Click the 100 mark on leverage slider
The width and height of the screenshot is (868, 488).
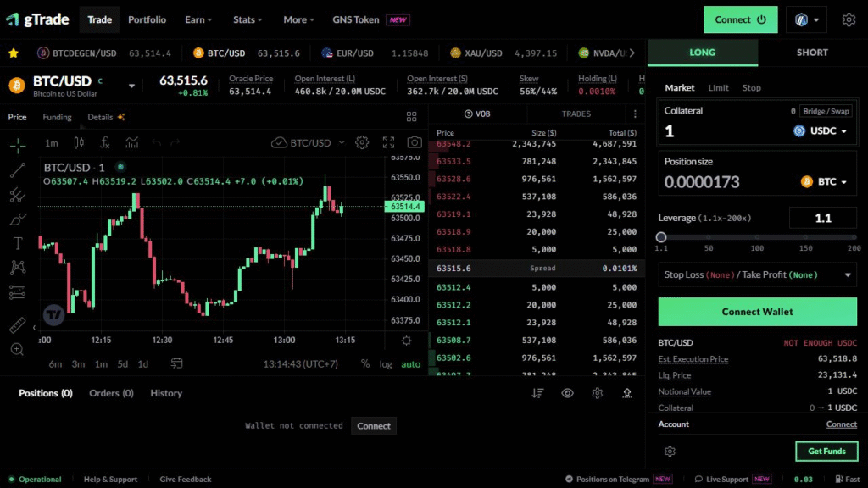(x=757, y=248)
